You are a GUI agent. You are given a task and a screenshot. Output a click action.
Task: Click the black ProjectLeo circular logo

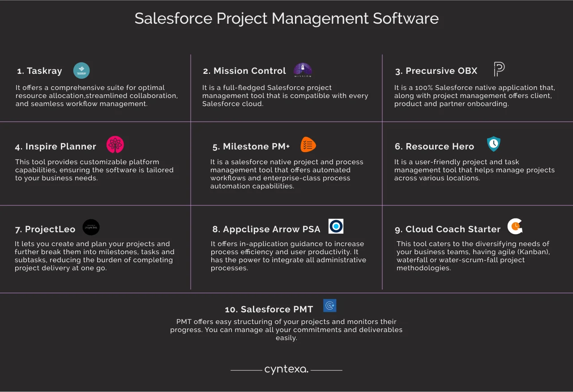(x=91, y=227)
